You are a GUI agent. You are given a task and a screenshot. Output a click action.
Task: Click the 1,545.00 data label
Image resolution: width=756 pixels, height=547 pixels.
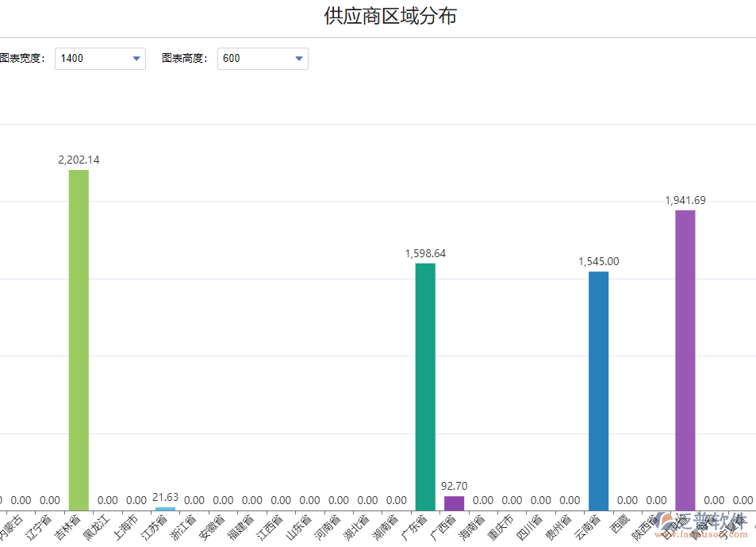pos(598,261)
